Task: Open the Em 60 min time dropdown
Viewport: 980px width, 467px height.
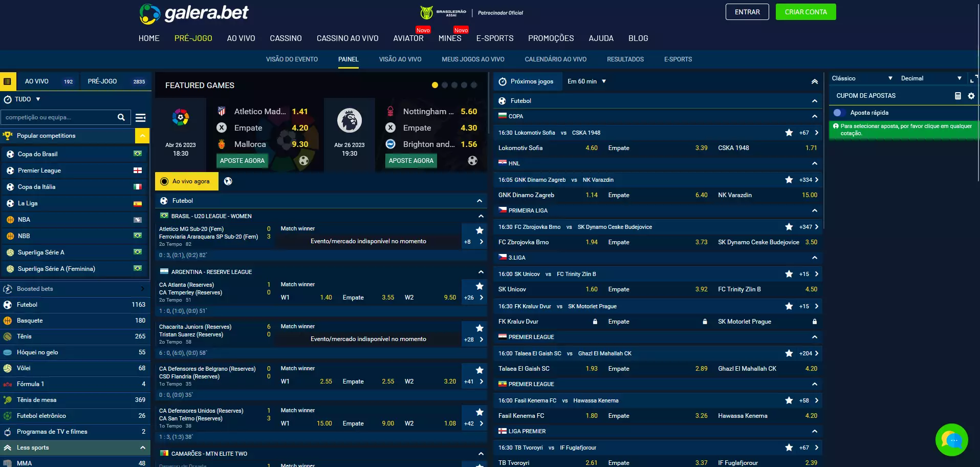Action: [586, 81]
